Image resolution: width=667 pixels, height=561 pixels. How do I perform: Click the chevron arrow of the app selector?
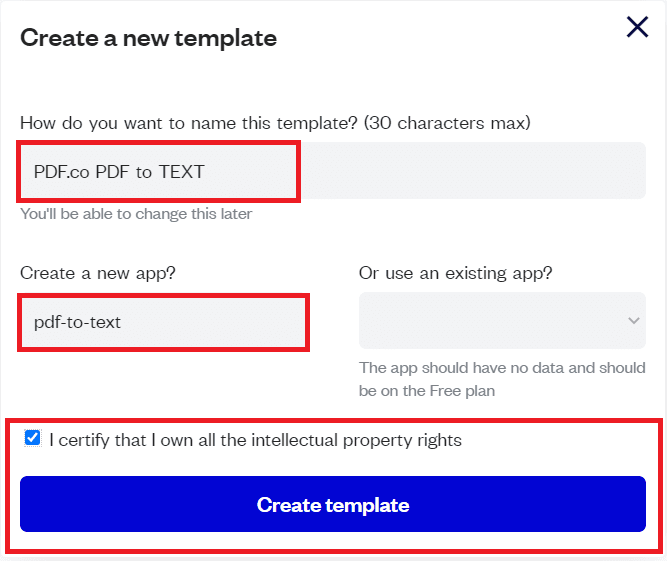click(x=633, y=320)
